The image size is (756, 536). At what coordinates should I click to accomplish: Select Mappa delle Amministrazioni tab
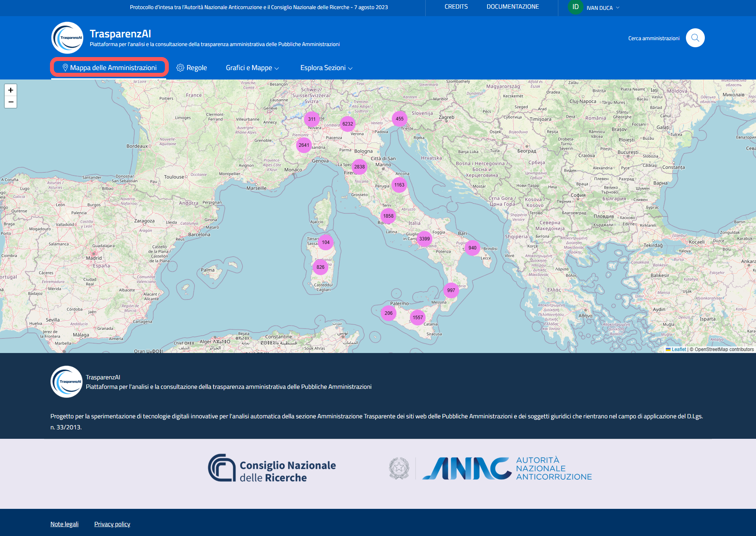pos(109,68)
